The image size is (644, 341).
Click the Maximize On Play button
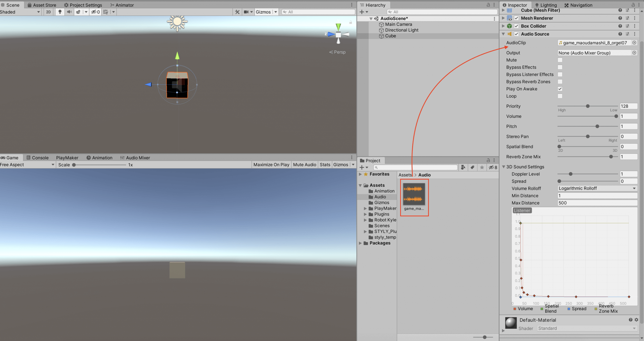271,164
